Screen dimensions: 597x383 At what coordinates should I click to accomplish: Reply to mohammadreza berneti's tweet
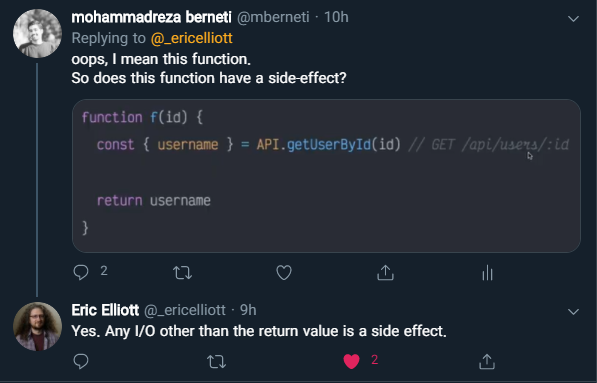coord(81,273)
